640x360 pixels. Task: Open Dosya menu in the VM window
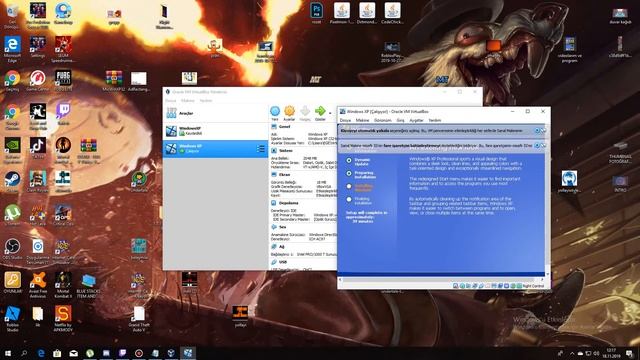tap(345, 120)
